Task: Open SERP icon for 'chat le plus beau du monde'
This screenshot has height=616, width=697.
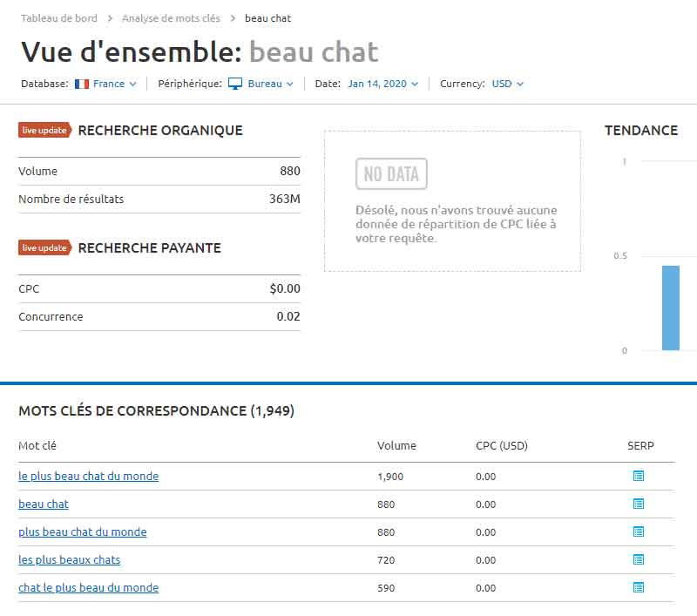Action: [639, 587]
